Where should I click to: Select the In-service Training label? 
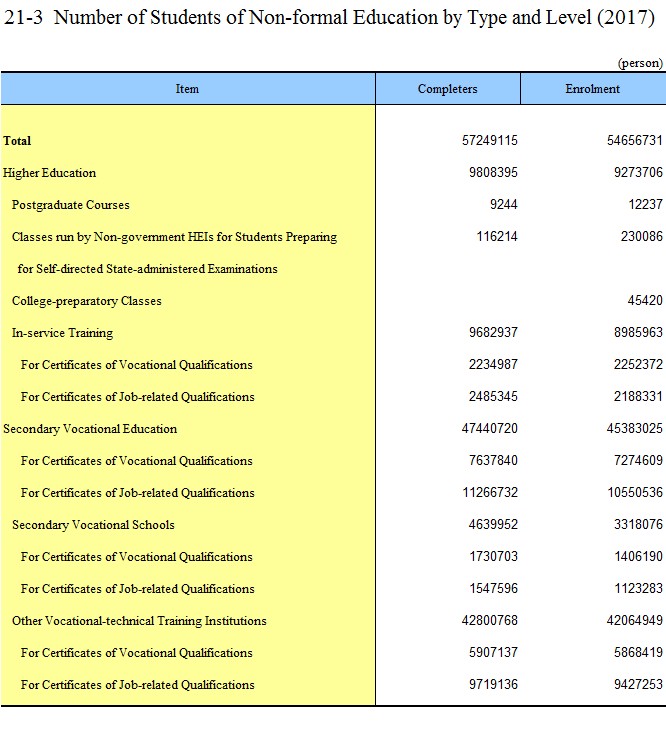coord(62,333)
